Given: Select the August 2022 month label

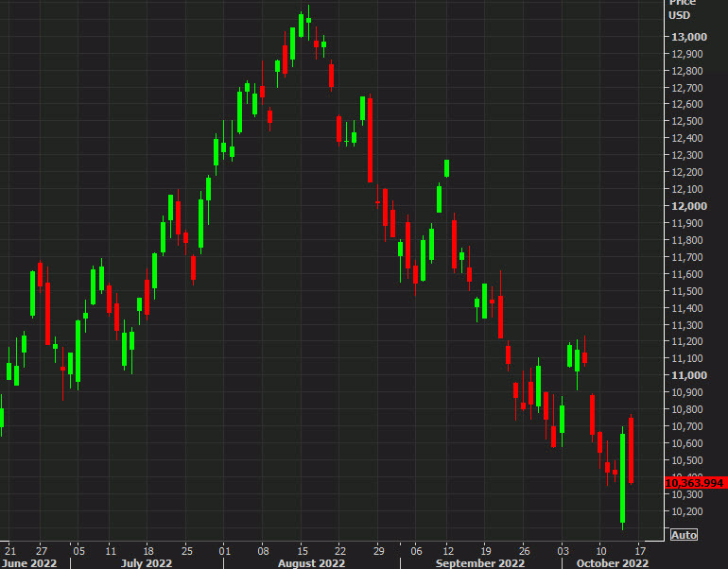Looking at the screenshot, I should coord(311,563).
